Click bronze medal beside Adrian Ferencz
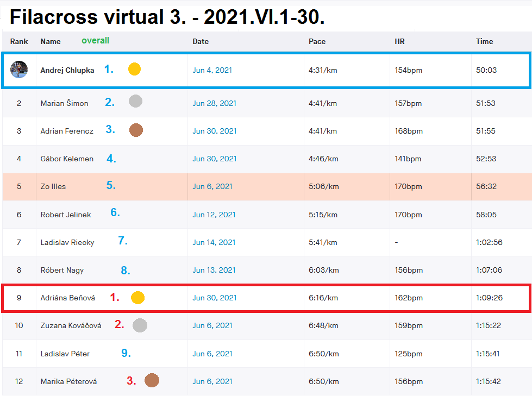 [136, 130]
